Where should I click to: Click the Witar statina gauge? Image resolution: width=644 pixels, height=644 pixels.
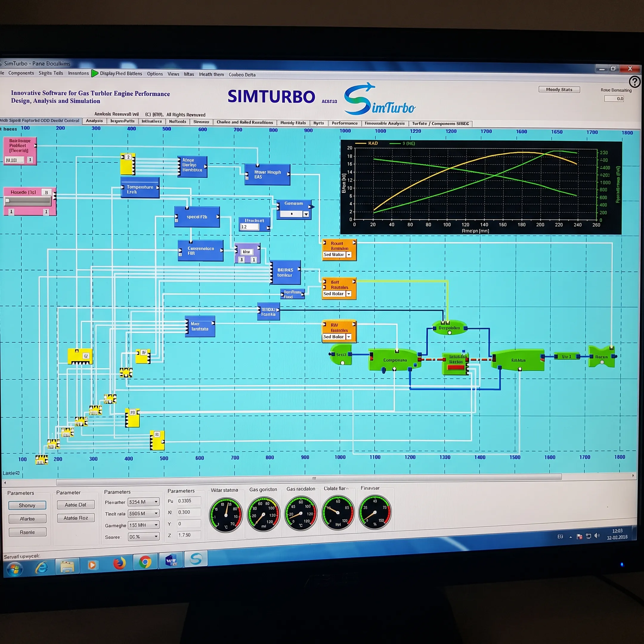[x=226, y=515]
